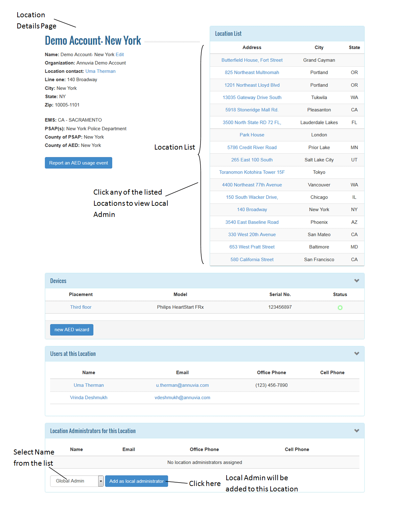The image size is (395, 532).
Task: Open Toranomon Kotohira Tower 15F location
Action: pos(252,172)
